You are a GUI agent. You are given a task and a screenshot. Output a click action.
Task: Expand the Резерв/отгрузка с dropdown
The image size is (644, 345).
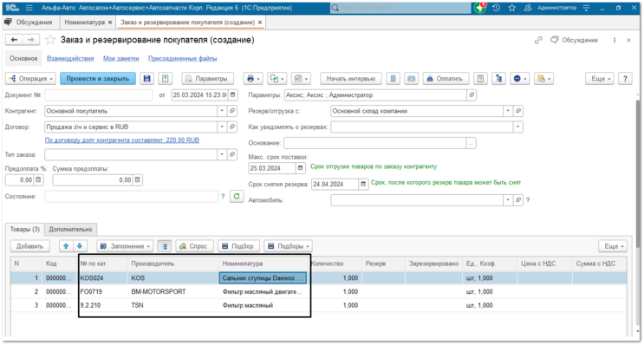coord(508,111)
